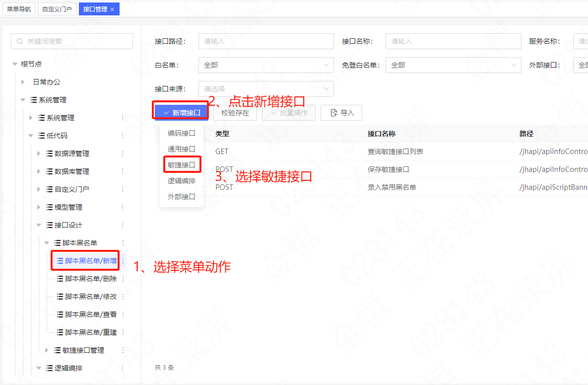Focus the 关键词搜索 field
This screenshot has width=588, height=385.
click(72, 41)
